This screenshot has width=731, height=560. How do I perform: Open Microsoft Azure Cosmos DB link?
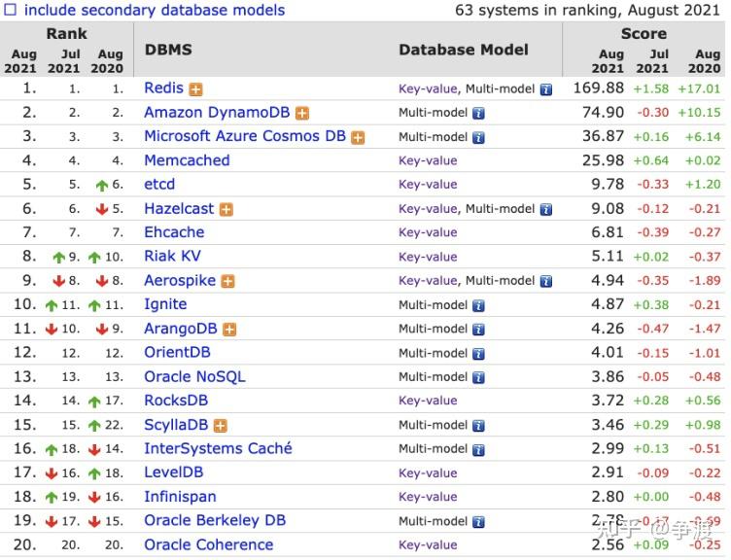point(245,136)
